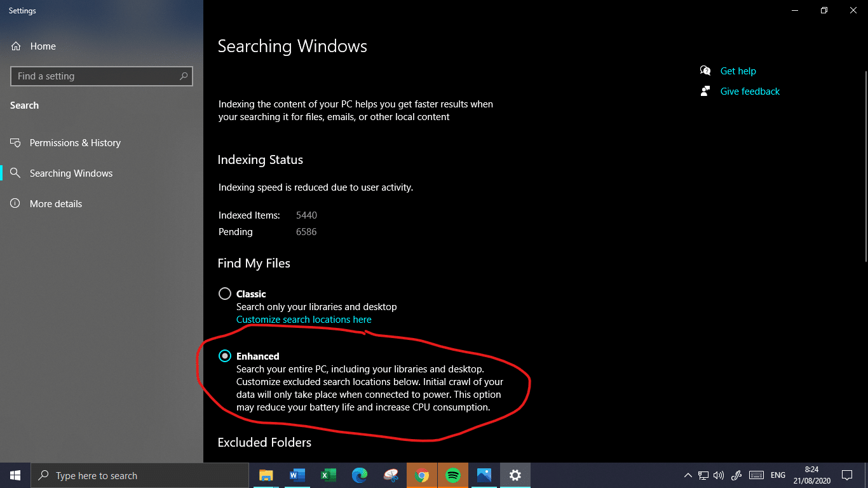Image resolution: width=868 pixels, height=488 pixels.
Task: Open network status tray icon
Action: [x=703, y=475]
